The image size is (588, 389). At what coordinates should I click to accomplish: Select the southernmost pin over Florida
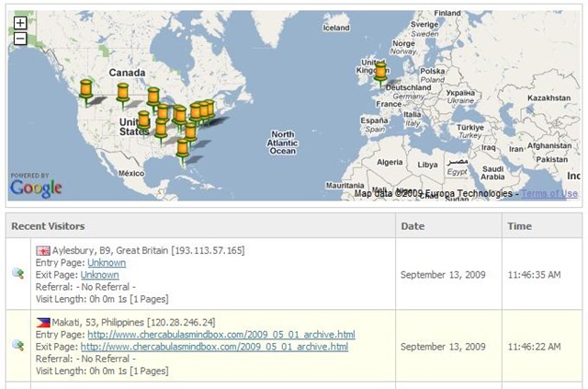(183, 149)
